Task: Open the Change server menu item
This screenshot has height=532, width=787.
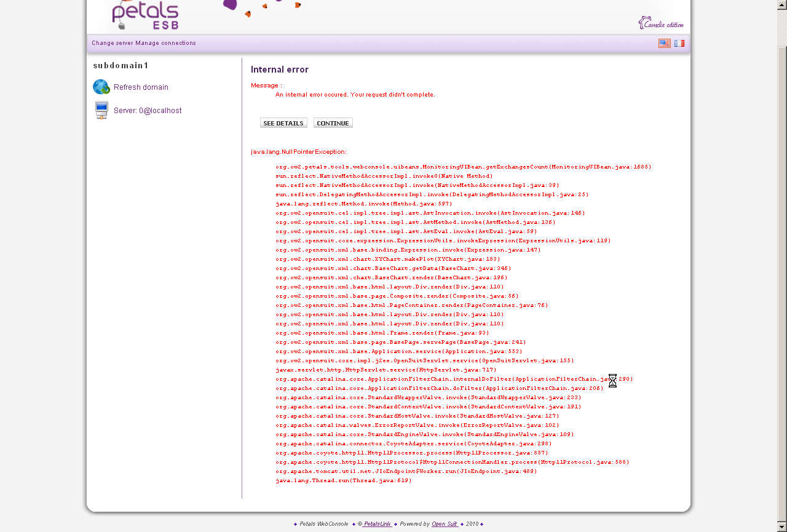Action: (113, 43)
